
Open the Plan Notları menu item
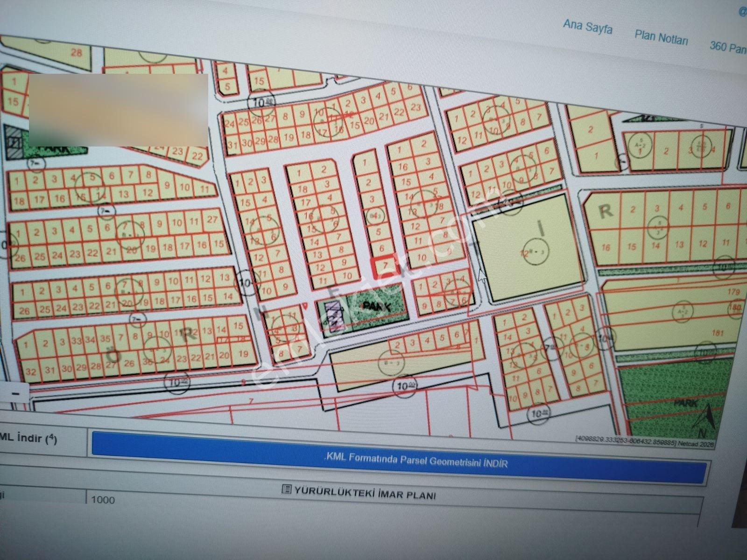pyautogui.click(x=661, y=37)
